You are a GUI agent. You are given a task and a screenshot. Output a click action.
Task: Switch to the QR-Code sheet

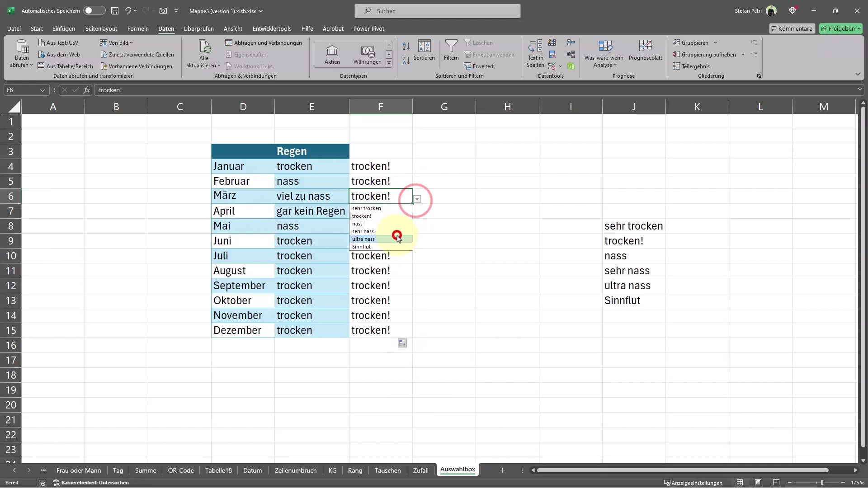[x=181, y=470]
